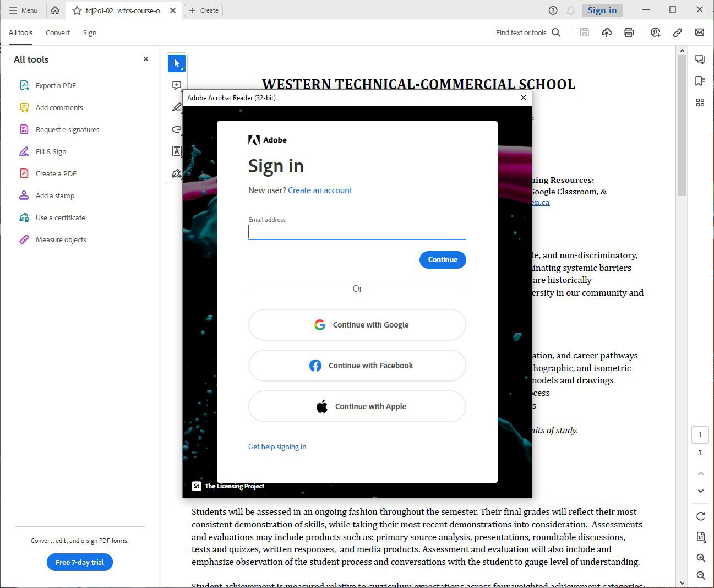Click the zoom in magnifier icon
This screenshot has height=588, width=714.
click(x=700, y=558)
